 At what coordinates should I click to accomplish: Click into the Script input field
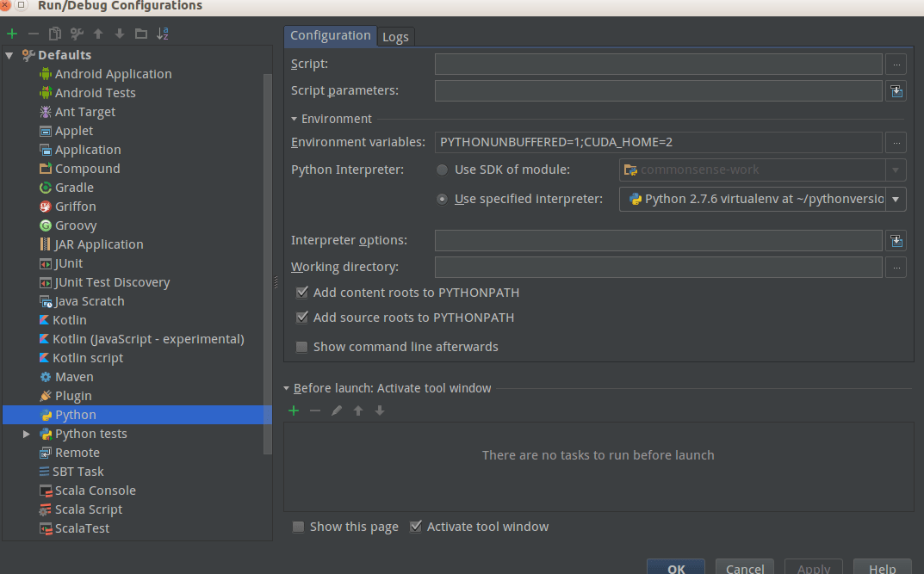tap(658, 65)
